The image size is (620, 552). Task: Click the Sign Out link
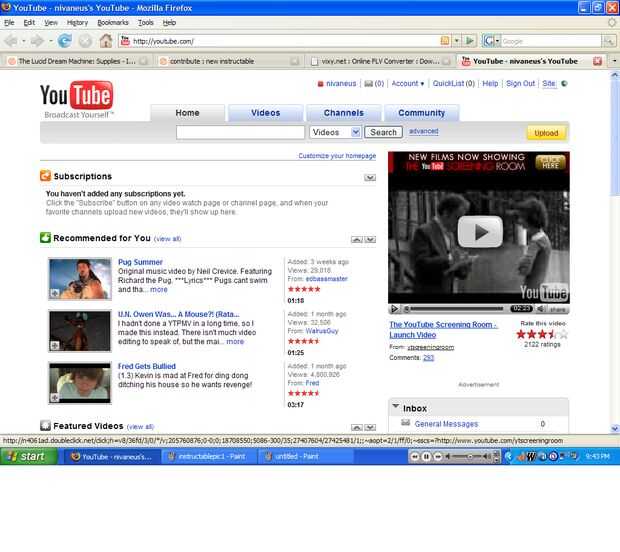(x=520, y=83)
